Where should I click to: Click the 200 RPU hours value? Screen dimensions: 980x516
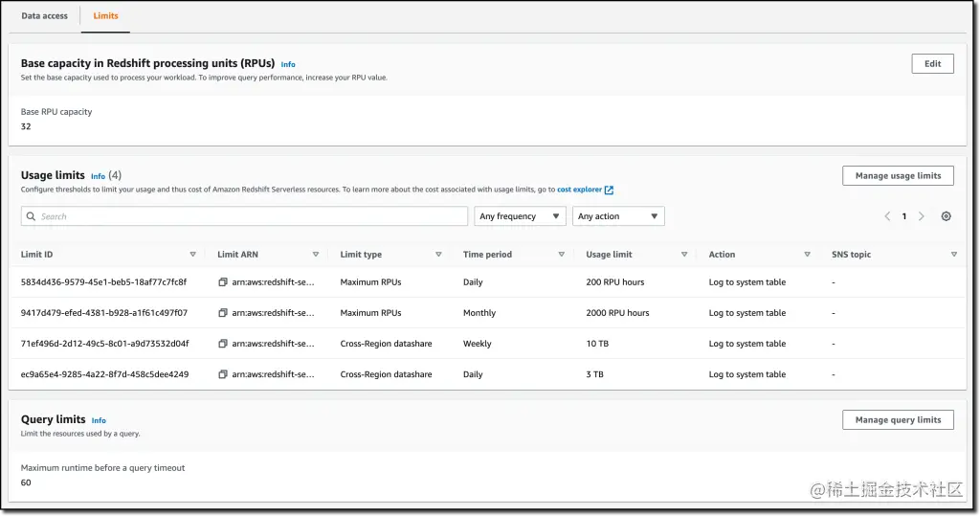[x=615, y=282]
